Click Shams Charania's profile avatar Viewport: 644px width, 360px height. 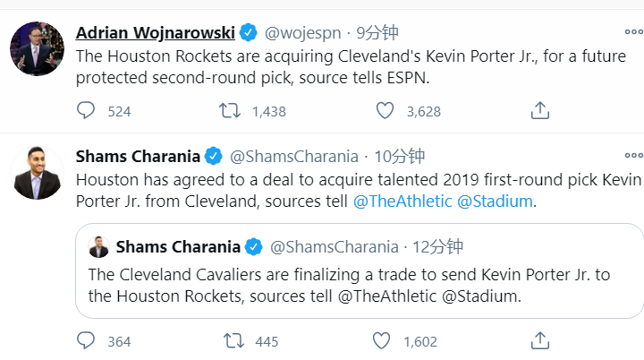pos(37,171)
